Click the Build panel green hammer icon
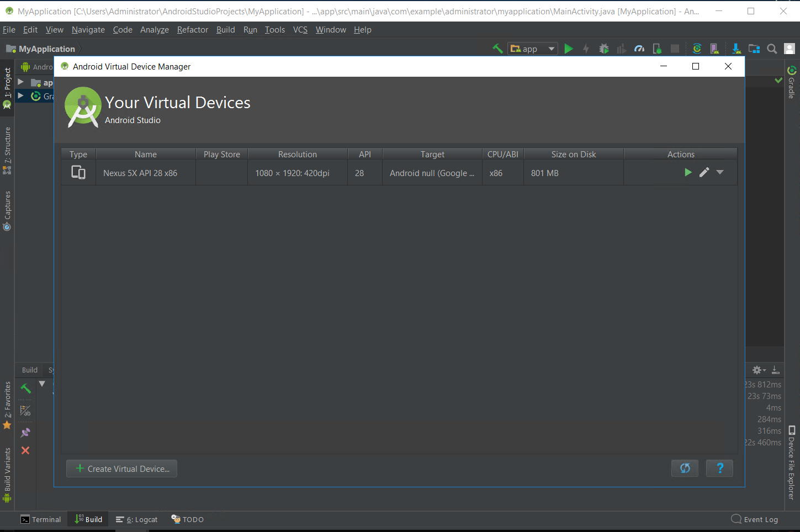 tap(25, 388)
